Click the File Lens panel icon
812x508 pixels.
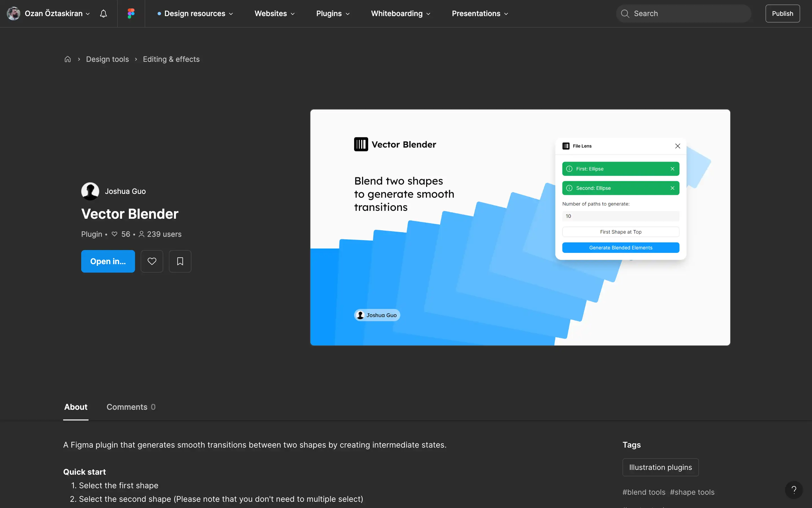point(566,146)
